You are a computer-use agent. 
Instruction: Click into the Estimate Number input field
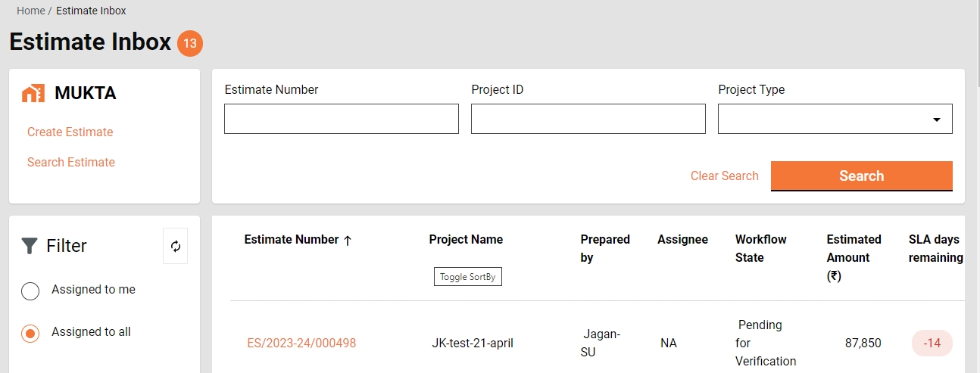tap(342, 120)
